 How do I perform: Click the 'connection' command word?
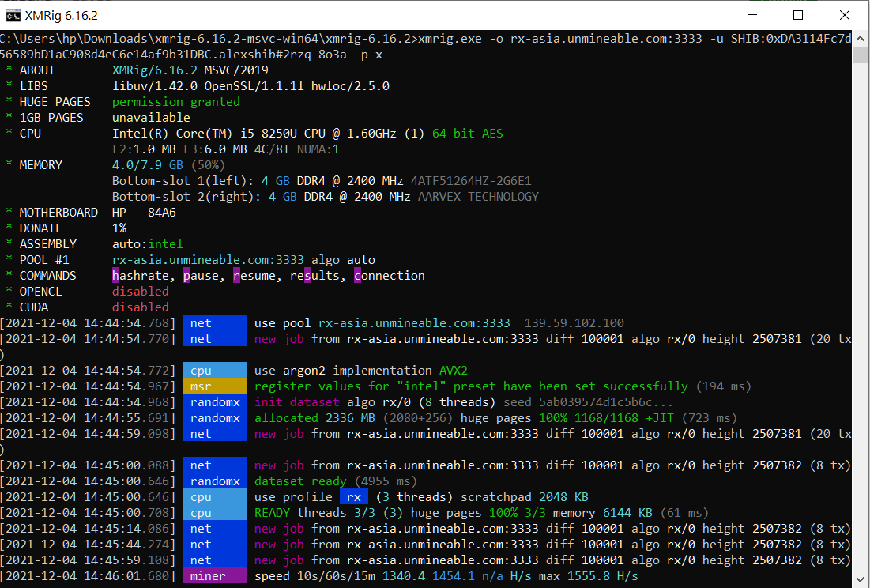390,276
